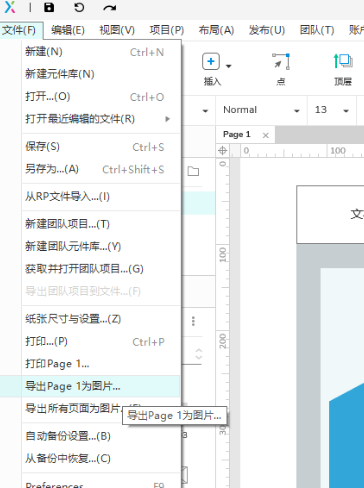This screenshot has height=488, width=364.
Task: Click the add folder icon
Action: (193, 171)
